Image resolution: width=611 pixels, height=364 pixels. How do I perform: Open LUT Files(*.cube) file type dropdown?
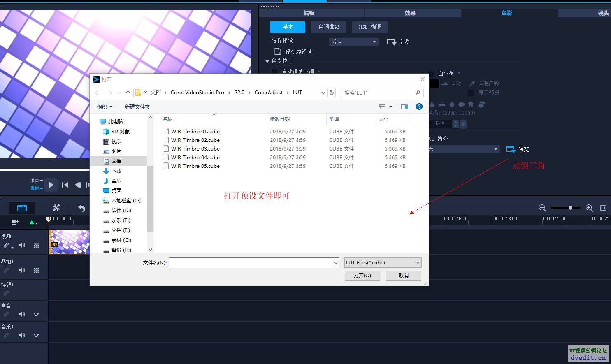coord(383,262)
